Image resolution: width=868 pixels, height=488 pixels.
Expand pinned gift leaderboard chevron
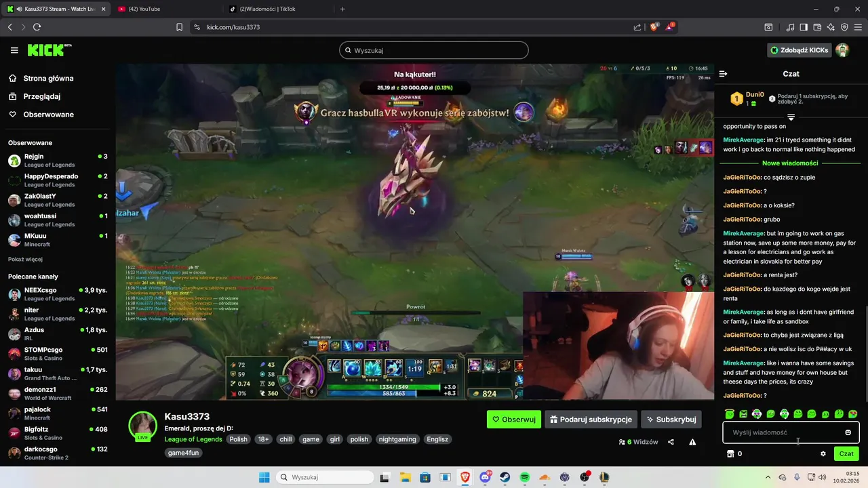pos(791,117)
